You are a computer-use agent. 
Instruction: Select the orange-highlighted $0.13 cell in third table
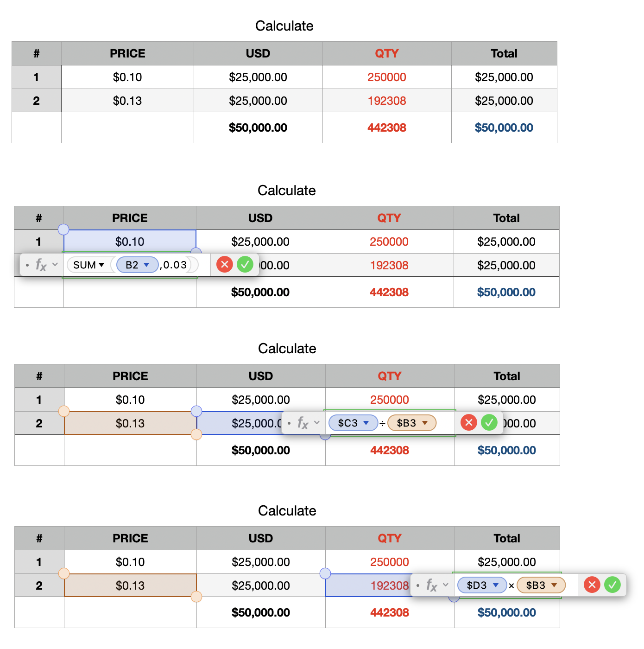tap(130, 423)
